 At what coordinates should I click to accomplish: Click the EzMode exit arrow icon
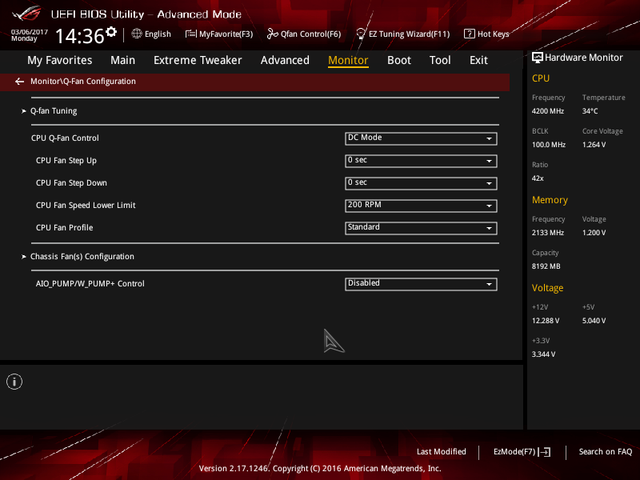coord(544,452)
